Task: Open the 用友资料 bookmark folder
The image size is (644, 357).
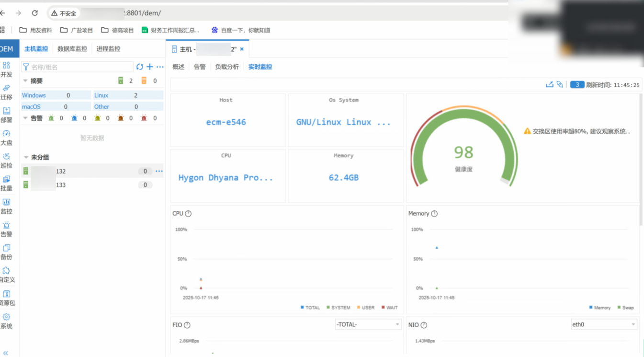Action: pos(36,30)
